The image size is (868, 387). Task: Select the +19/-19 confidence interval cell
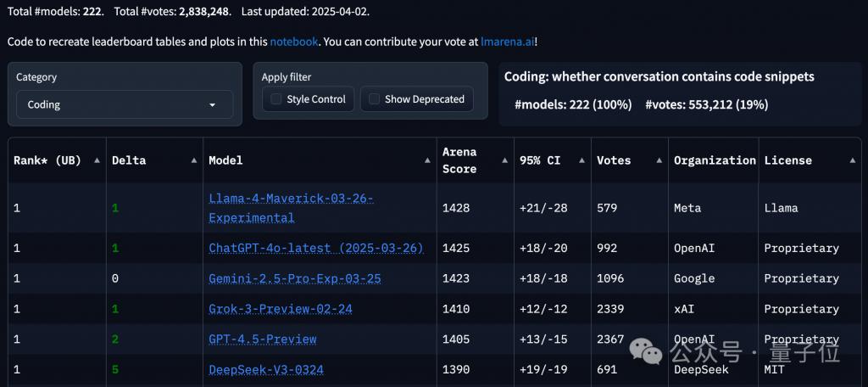click(x=543, y=369)
